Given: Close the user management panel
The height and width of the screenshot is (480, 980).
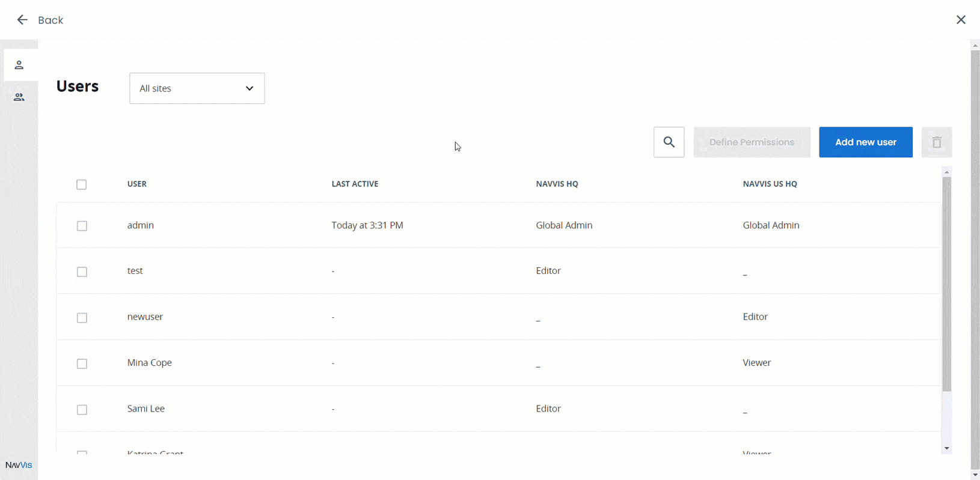Looking at the screenshot, I should click(x=961, y=20).
